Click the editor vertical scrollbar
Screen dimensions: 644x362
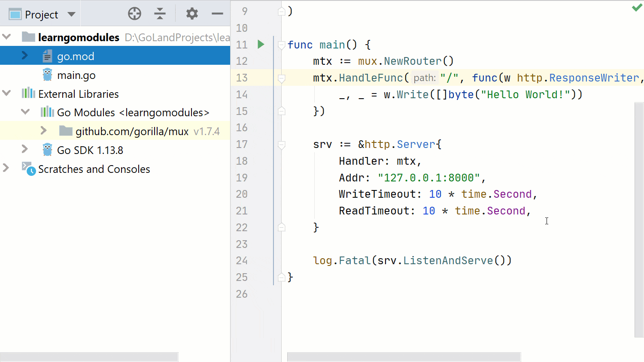click(639, 220)
